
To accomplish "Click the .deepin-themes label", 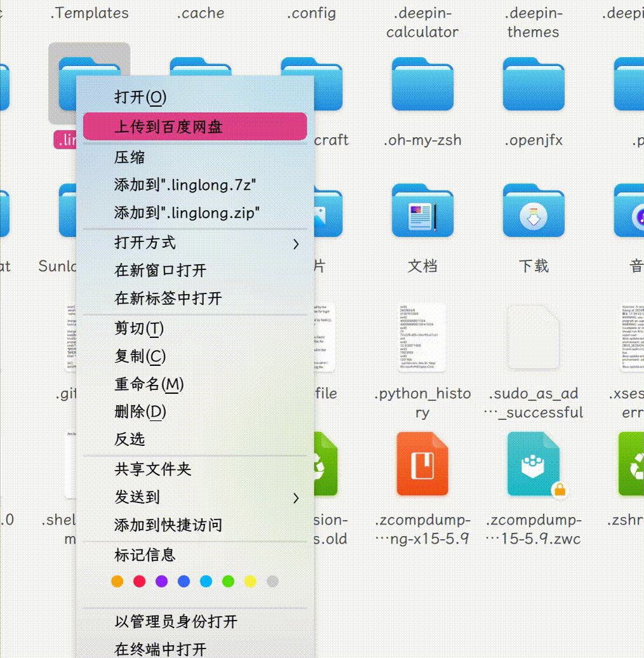I will (533, 22).
